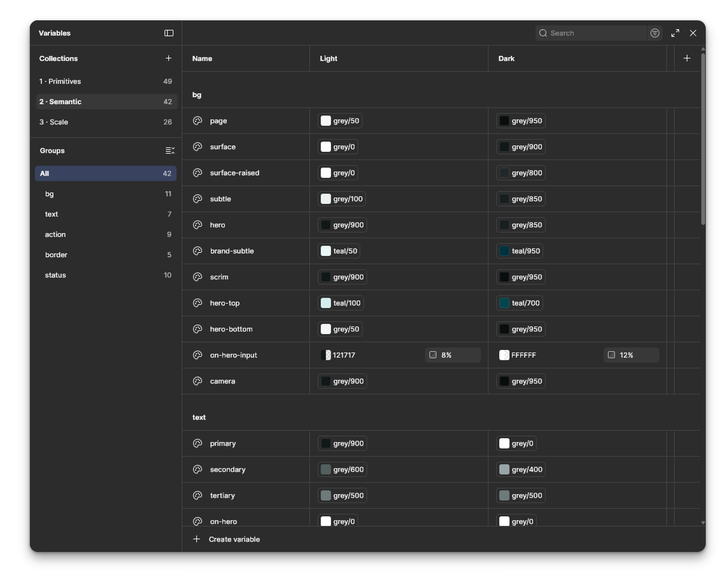Click the color type icon for on-hero-input
Viewport: 728px width, 571px height.
pyautogui.click(x=198, y=355)
